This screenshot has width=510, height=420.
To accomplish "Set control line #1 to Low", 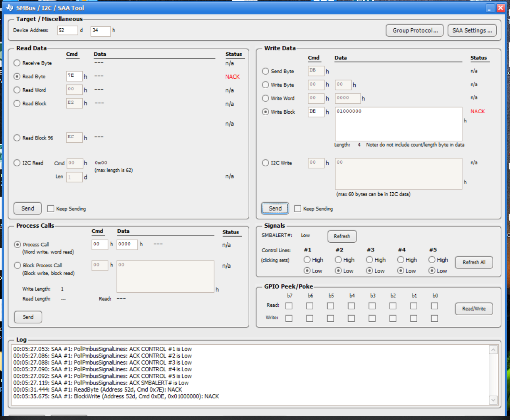I will (x=307, y=271).
